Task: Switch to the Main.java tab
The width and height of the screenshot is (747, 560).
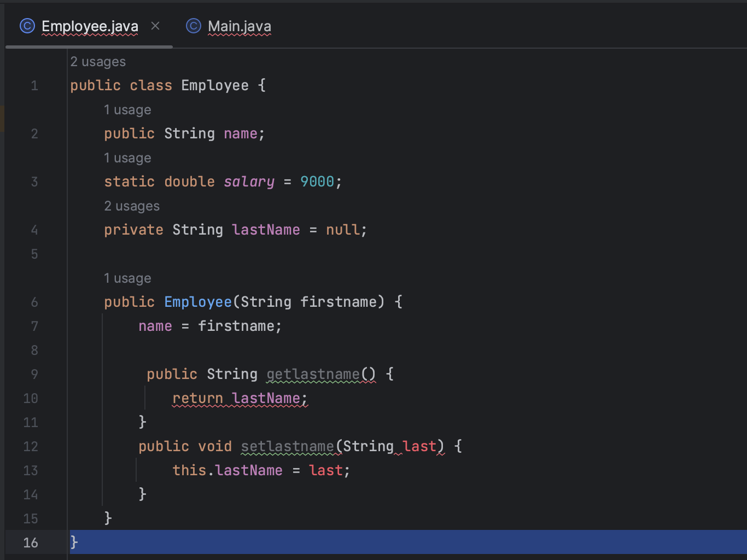Action: click(x=239, y=26)
